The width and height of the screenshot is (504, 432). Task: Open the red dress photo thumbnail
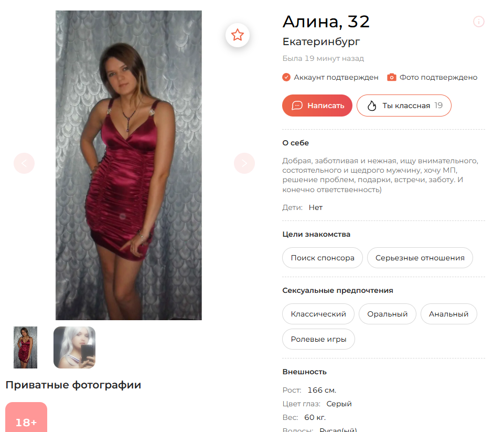[25, 347]
